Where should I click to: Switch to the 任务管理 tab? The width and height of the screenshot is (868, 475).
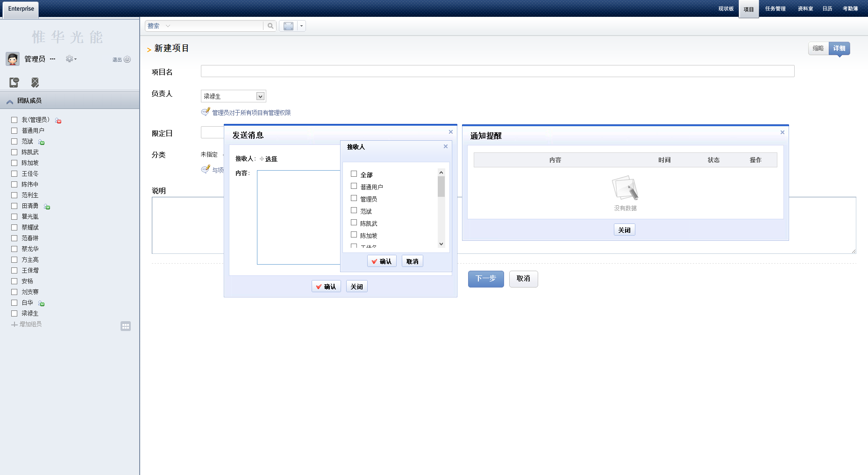pyautogui.click(x=775, y=9)
